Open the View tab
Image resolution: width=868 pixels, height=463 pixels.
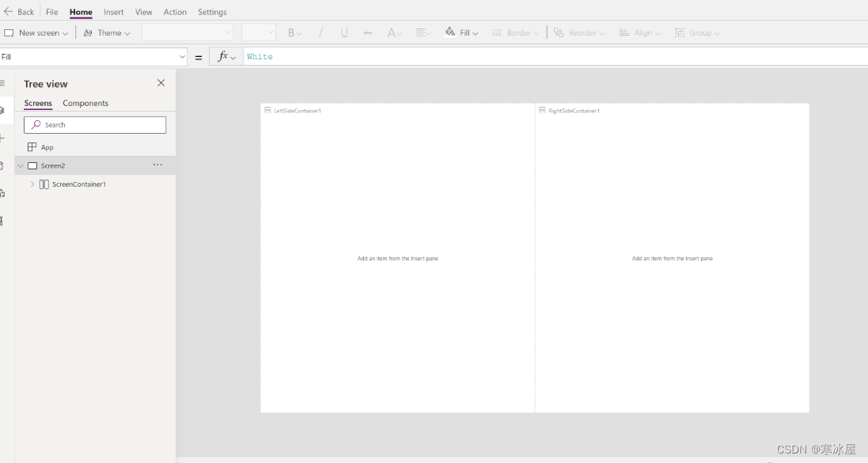tap(143, 12)
